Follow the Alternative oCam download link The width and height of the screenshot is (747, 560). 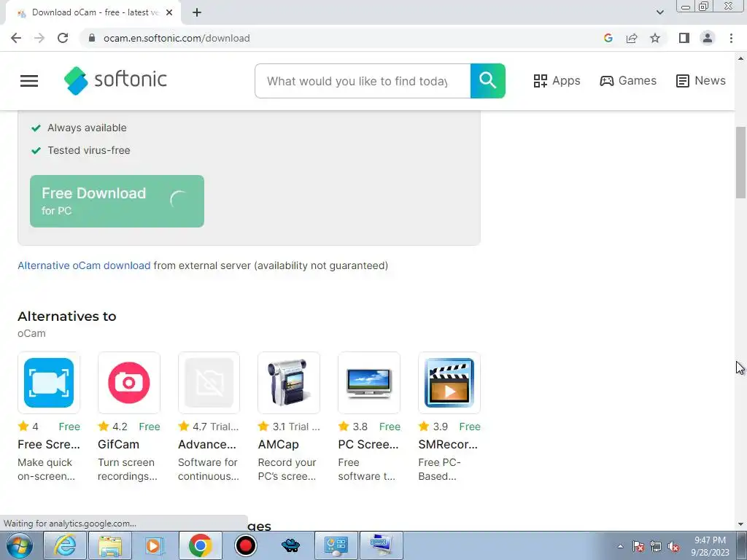84,265
